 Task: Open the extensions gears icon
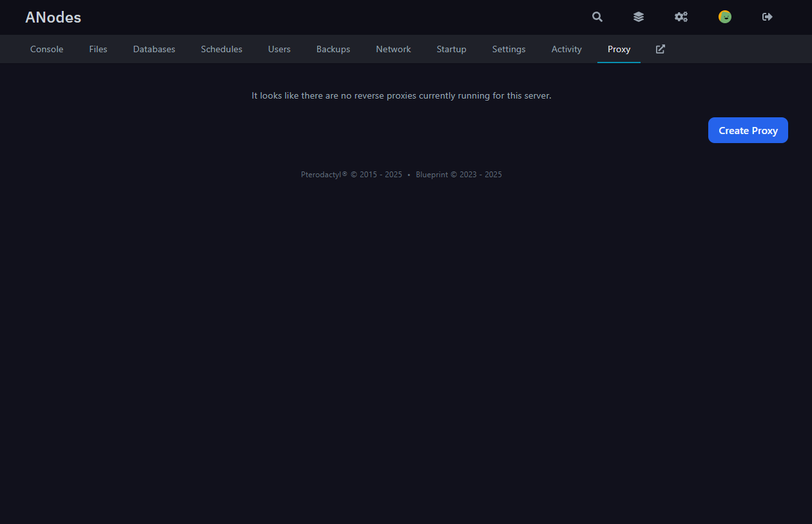click(x=681, y=17)
